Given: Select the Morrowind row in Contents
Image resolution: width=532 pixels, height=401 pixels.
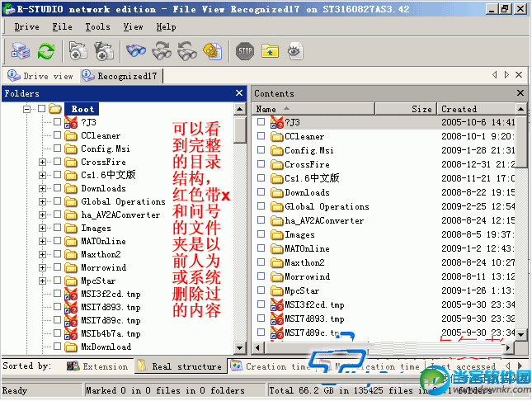Looking at the screenshot, I should pos(385,276).
